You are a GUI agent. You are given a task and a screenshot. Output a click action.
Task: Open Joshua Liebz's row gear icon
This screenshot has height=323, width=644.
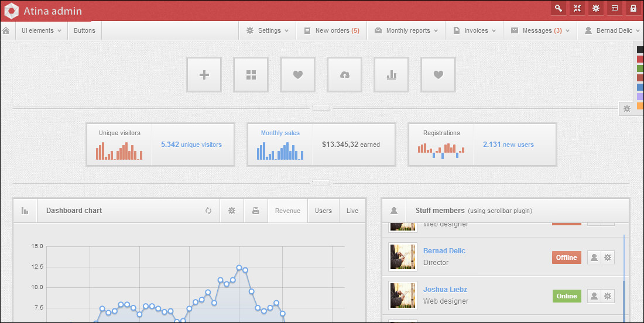pyautogui.click(x=608, y=296)
